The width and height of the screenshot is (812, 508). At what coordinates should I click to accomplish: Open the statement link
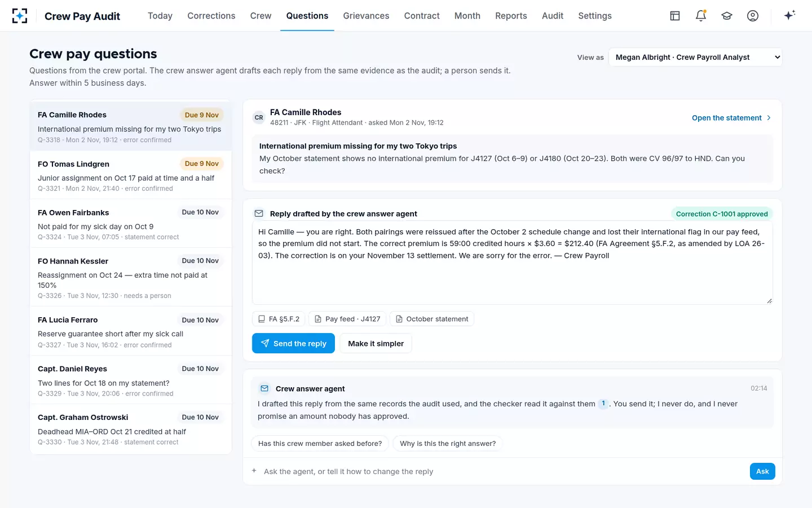point(731,117)
